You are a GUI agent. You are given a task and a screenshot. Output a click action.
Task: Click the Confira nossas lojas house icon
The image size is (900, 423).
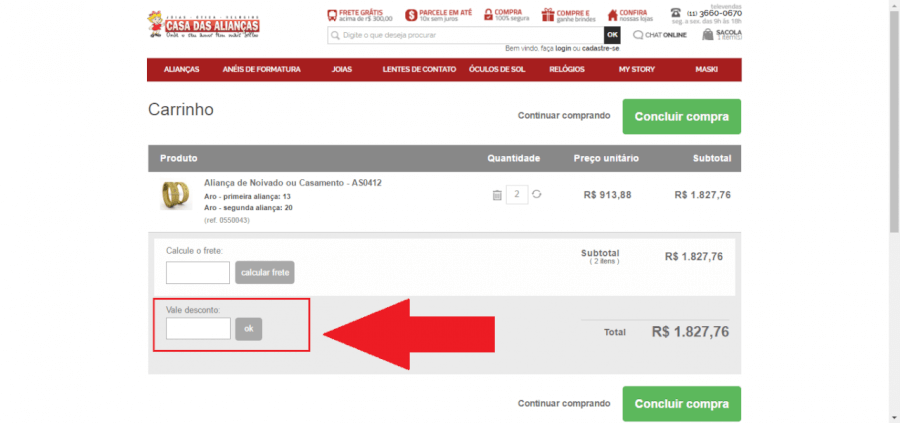(x=611, y=15)
